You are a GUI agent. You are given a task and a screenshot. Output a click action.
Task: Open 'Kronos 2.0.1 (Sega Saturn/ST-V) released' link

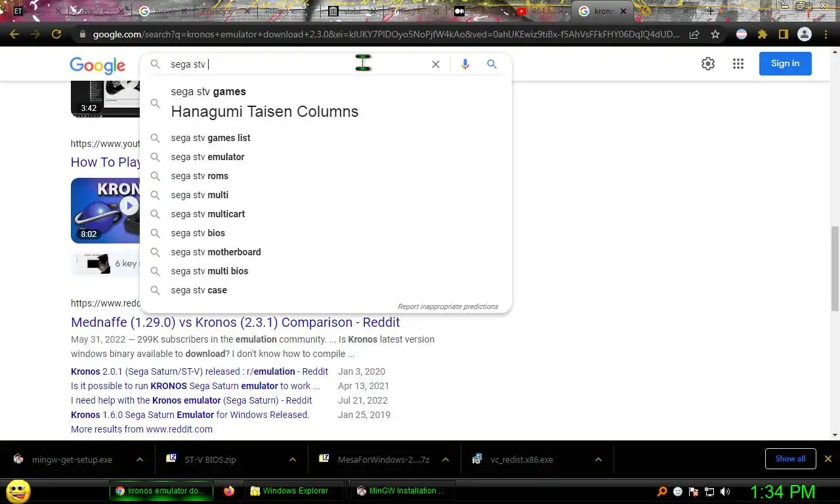click(199, 371)
